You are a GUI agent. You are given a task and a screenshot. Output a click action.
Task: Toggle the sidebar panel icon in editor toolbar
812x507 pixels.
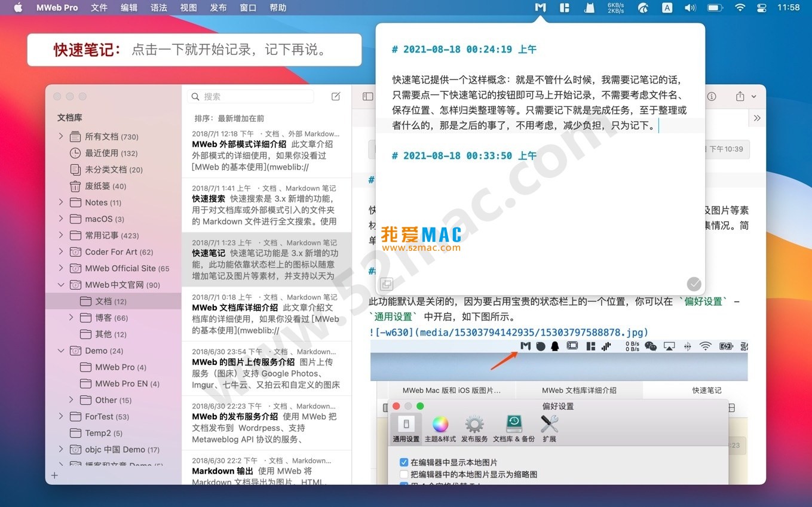[x=368, y=96]
